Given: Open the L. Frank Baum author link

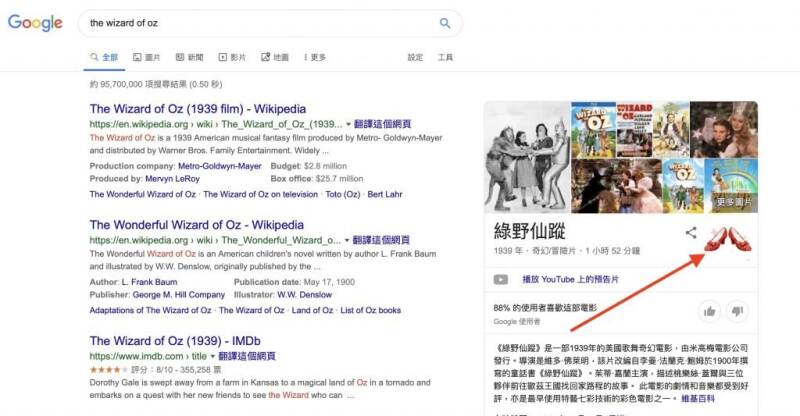Looking at the screenshot, I should pyautogui.click(x=149, y=282).
